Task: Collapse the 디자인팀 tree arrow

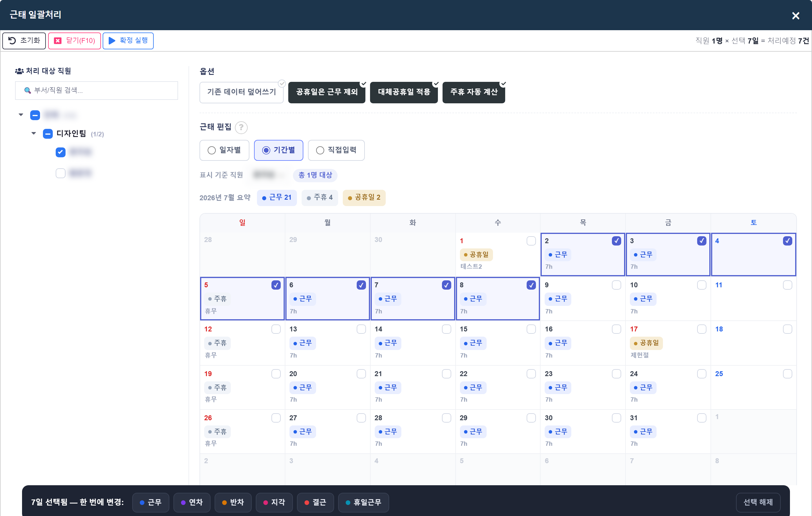Action: click(x=34, y=133)
